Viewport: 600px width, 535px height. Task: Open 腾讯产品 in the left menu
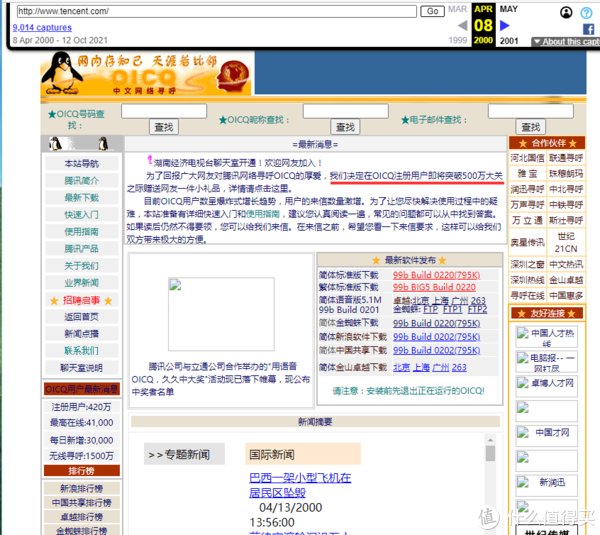pyautogui.click(x=82, y=249)
